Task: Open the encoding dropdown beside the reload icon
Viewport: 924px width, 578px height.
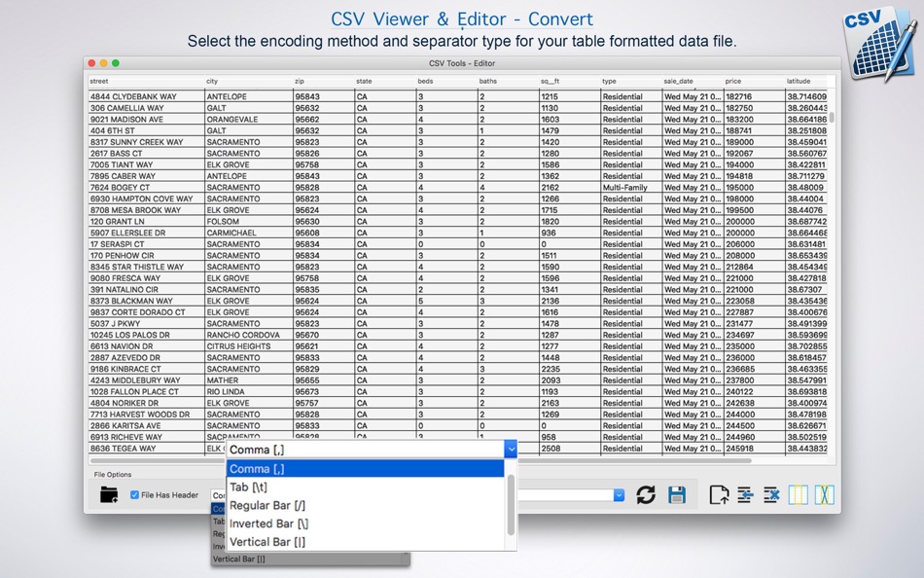Action: pyautogui.click(x=619, y=495)
